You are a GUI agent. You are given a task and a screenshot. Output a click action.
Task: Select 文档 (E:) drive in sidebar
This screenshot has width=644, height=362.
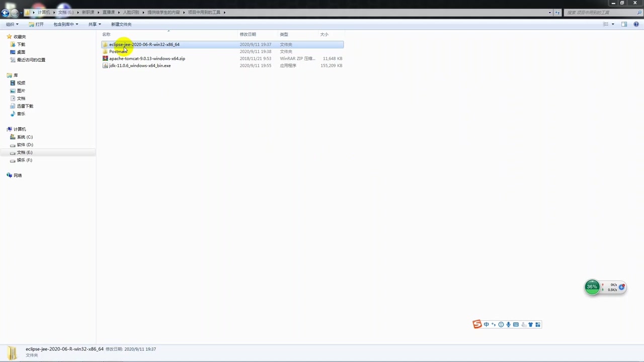pyautogui.click(x=25, y=152)
